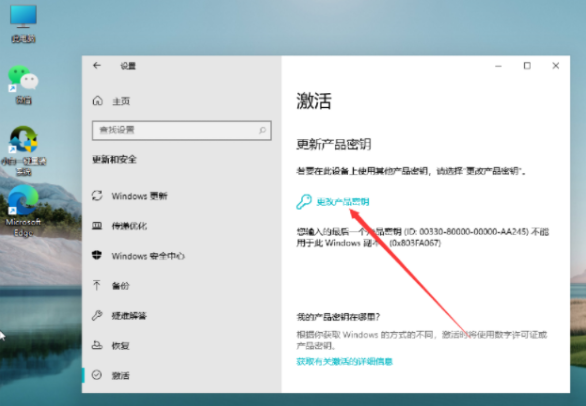Click the 设置 window title text
This screenshot has width=586, height=406.
click(128, 66)
